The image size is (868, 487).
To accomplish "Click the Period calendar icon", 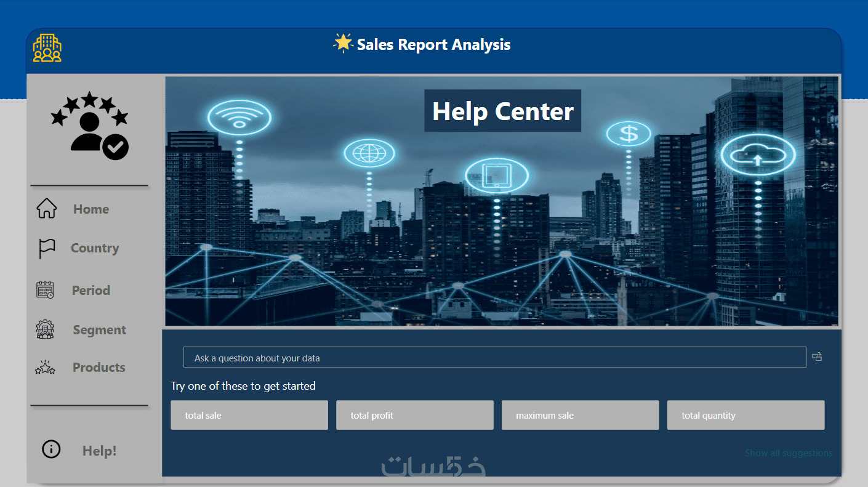I will point(46,290).
